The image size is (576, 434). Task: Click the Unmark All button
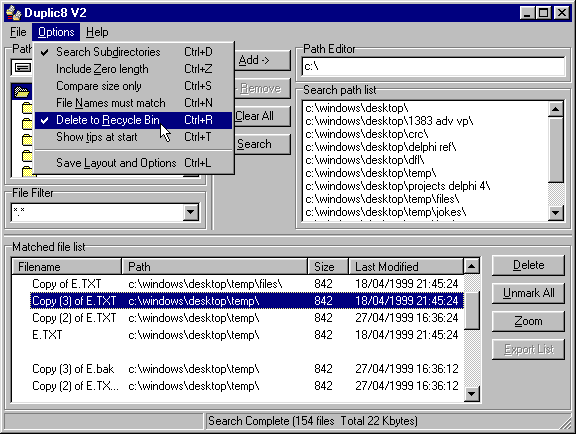(528, 293)
